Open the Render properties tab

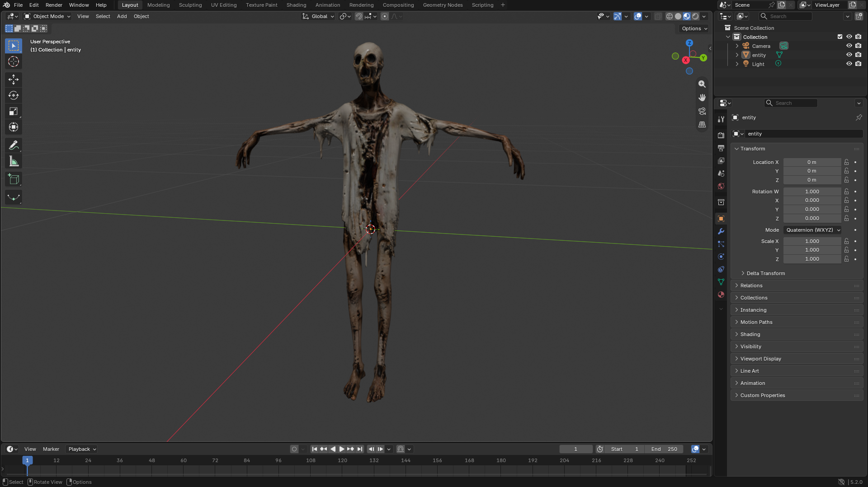(721, 136)
